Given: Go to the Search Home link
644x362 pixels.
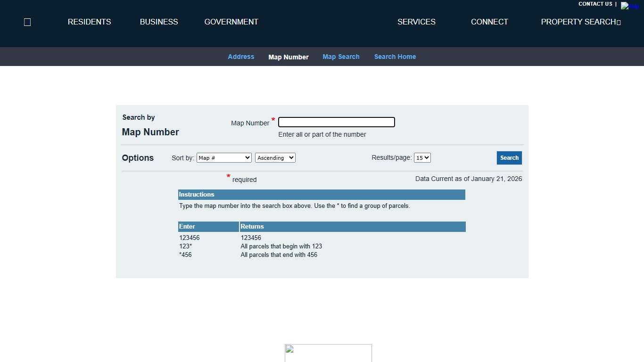Looking at the screenshot, I should pos(395,57).
